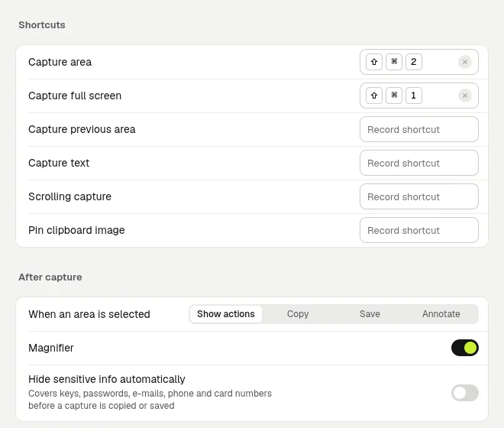This screenshot has width=504, height=428.
Task: Select the Copy option after area selection
Action: tap(298, 314)
